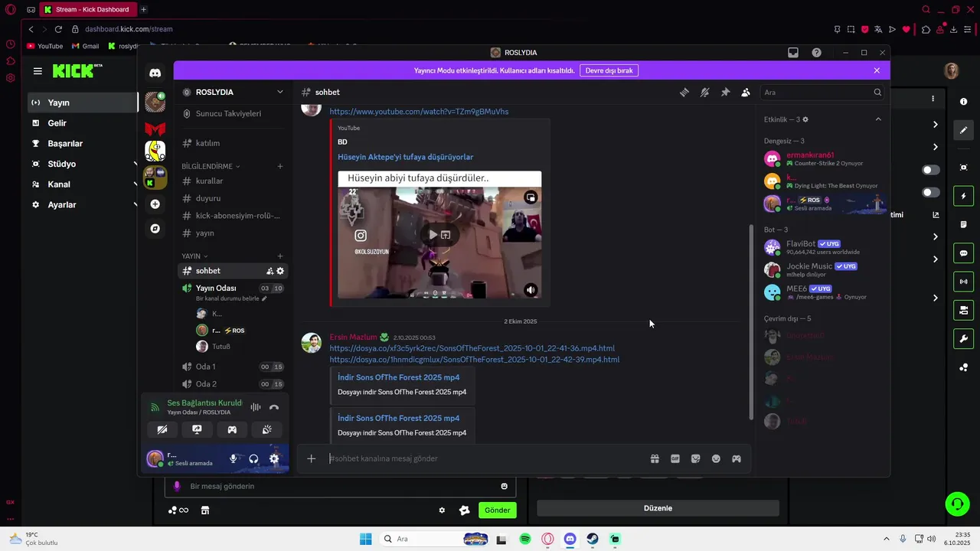The height and width of the screenshot is (551, 980).
Task: Add channel to YAYIN category
Action: [x=280, y=256]
